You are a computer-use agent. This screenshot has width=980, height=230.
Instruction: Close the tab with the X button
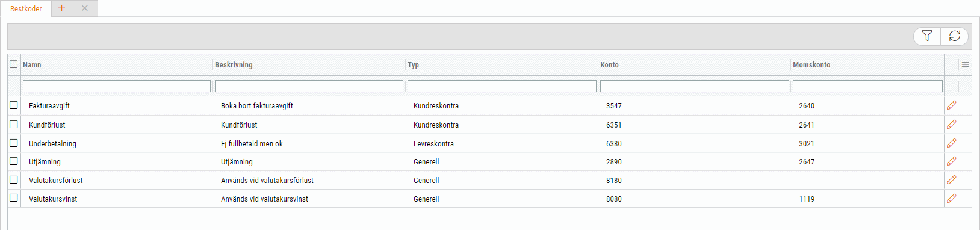click(85, 8)
